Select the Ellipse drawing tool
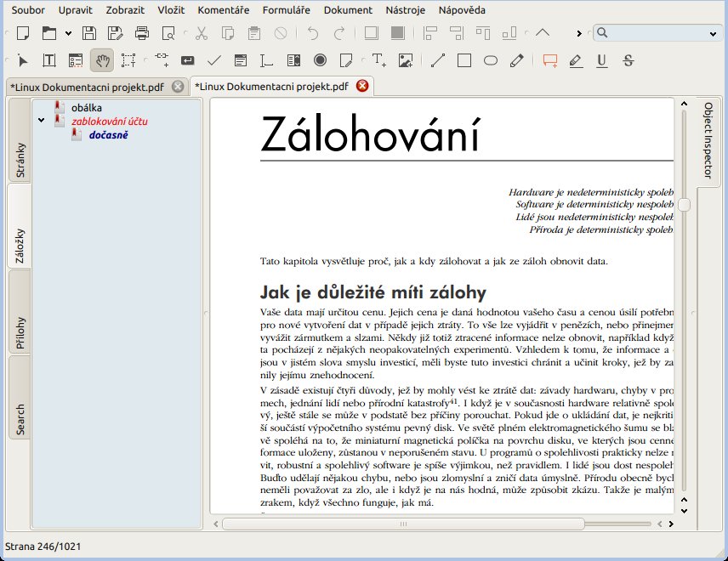Screen dimensions: 728x561 pos(490,60)
